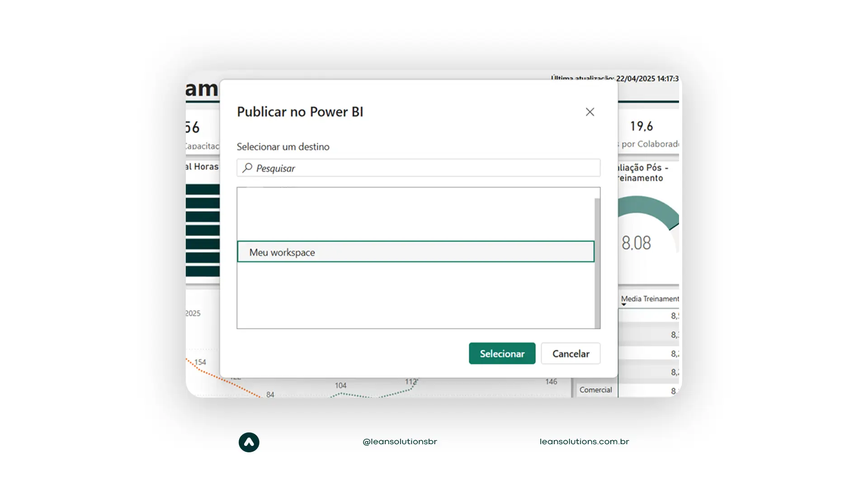This screenshot has height=488, width=868.
Task: Click the 8,08 gauge value
Action: coord(636,243)
